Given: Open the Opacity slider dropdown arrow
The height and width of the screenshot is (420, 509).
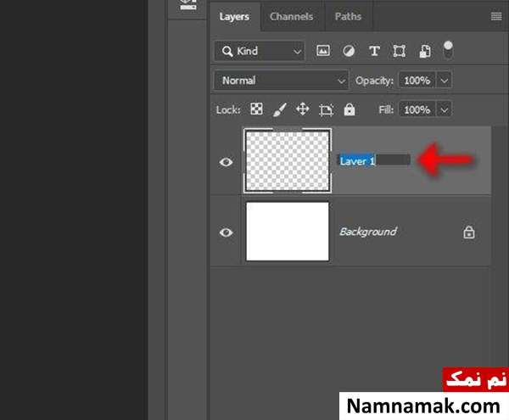Looking at the screenshot, I should click(x=445, y=80).
